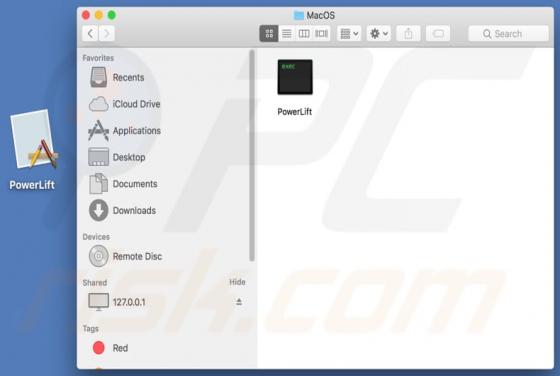560x376 pixels.
Task: Click the Devices section header
Action: click(x=96, y=237)
